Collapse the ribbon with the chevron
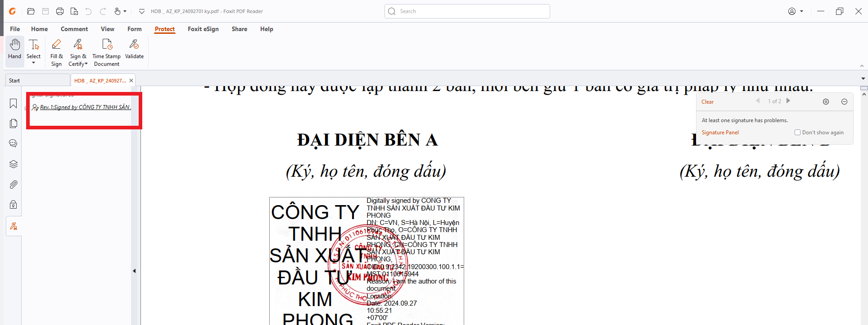The image size is (868, 325). 862,66
